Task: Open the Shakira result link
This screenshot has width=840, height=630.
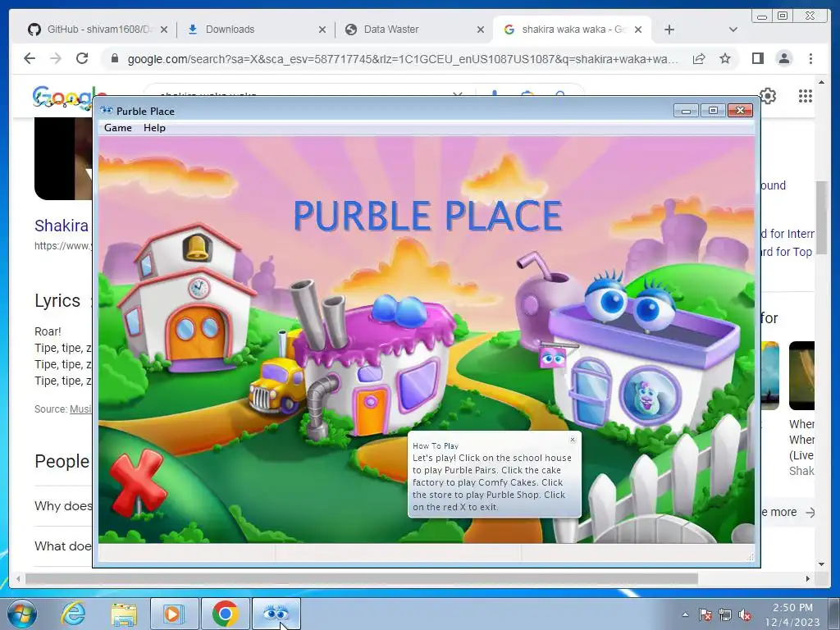Action: (62, 226)
